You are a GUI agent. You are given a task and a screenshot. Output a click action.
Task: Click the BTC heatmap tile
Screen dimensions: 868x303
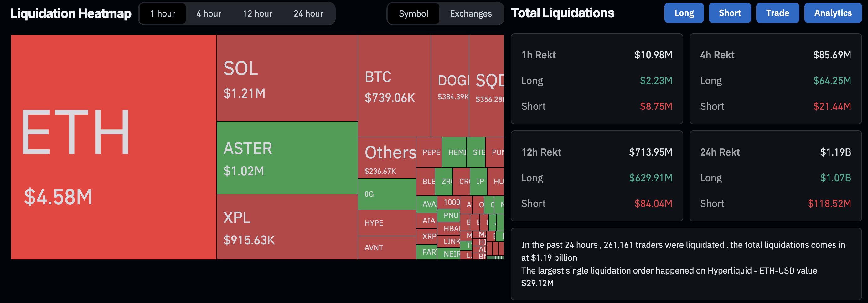pyautogui.click(x=394, y=86)
